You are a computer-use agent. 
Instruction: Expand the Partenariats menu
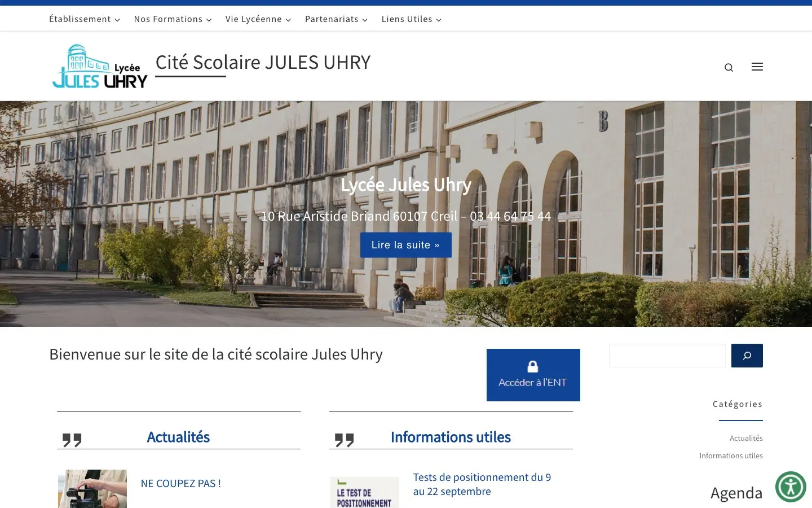click(x=336, y=19)
